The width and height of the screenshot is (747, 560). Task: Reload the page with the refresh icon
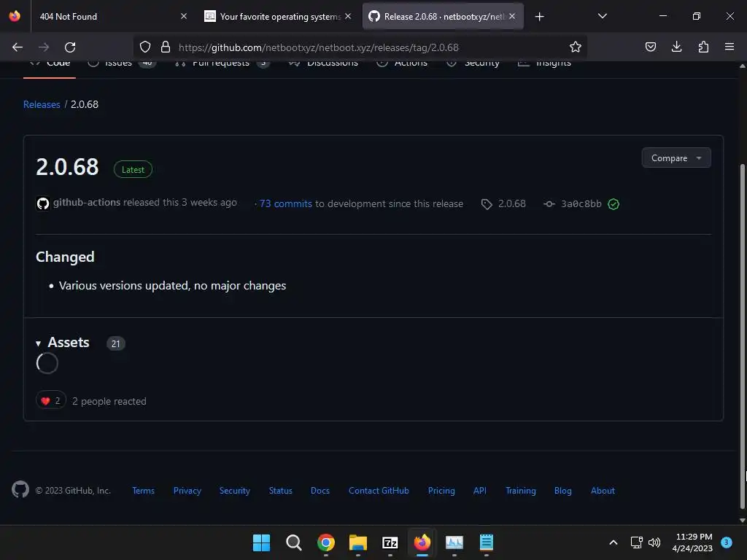pyautogui.click(x=70, y=47)
